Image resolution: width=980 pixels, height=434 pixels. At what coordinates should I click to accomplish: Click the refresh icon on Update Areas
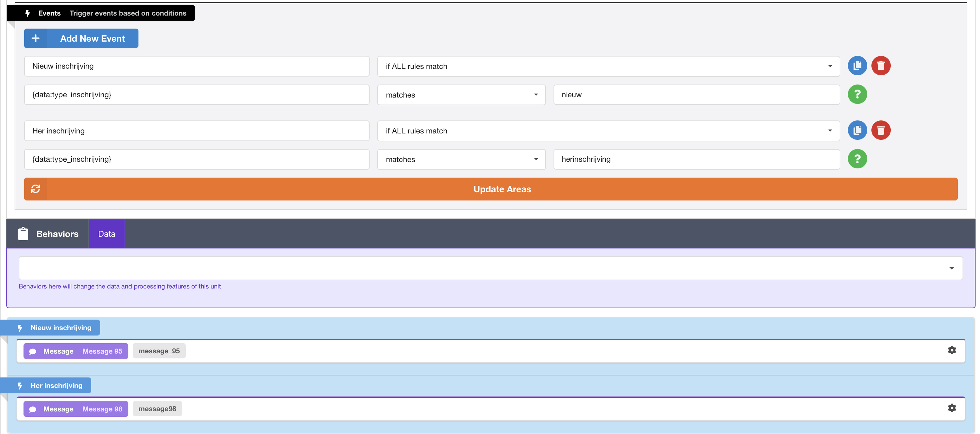[x=35, y=189]
